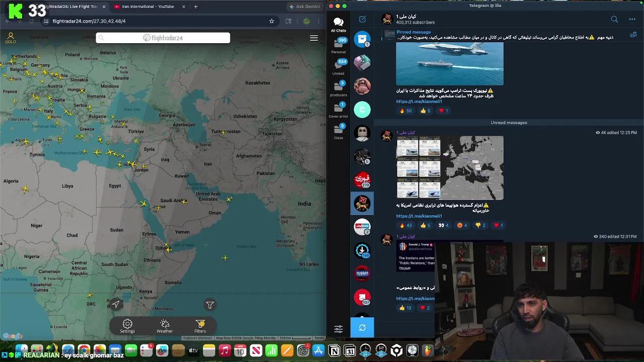Open producers folder in Telegram

[x=339, y=89]
